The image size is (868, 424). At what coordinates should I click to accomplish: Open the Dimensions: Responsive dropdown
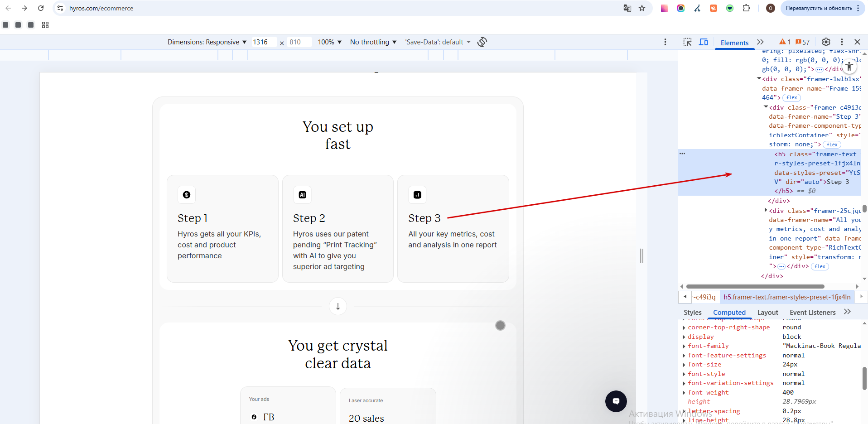point(207,42)
